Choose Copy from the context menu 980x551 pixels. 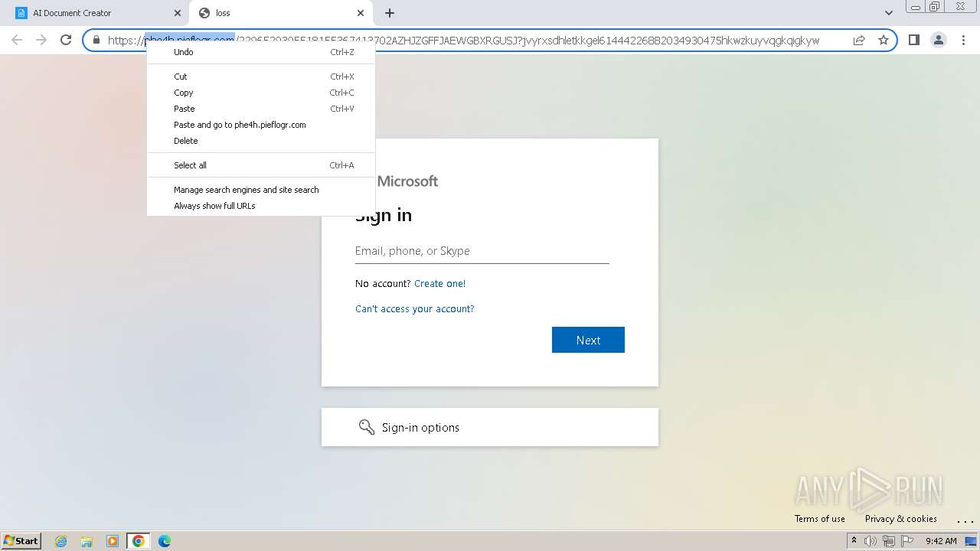(261, 93)
